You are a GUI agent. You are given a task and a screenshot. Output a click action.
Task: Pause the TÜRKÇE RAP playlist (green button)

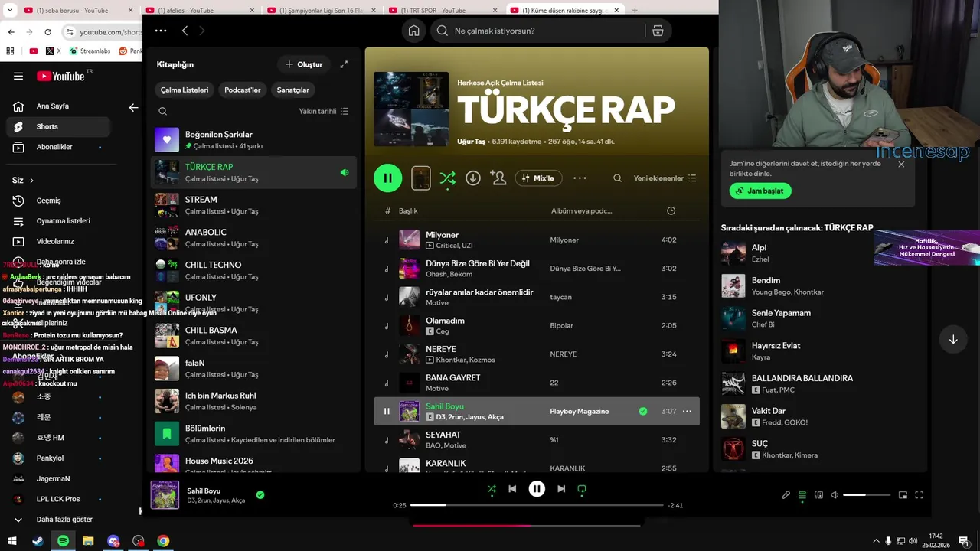point(387,178)
